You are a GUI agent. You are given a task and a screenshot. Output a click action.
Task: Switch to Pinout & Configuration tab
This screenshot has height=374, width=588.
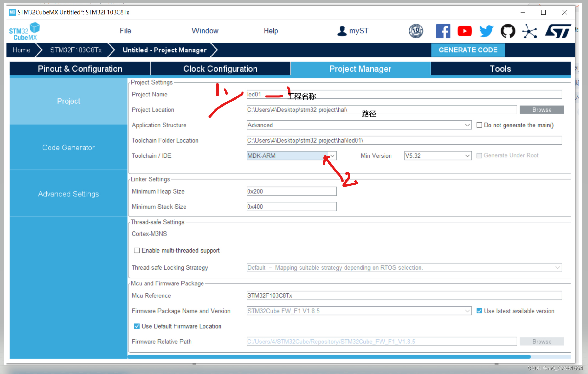pos(80,69)
